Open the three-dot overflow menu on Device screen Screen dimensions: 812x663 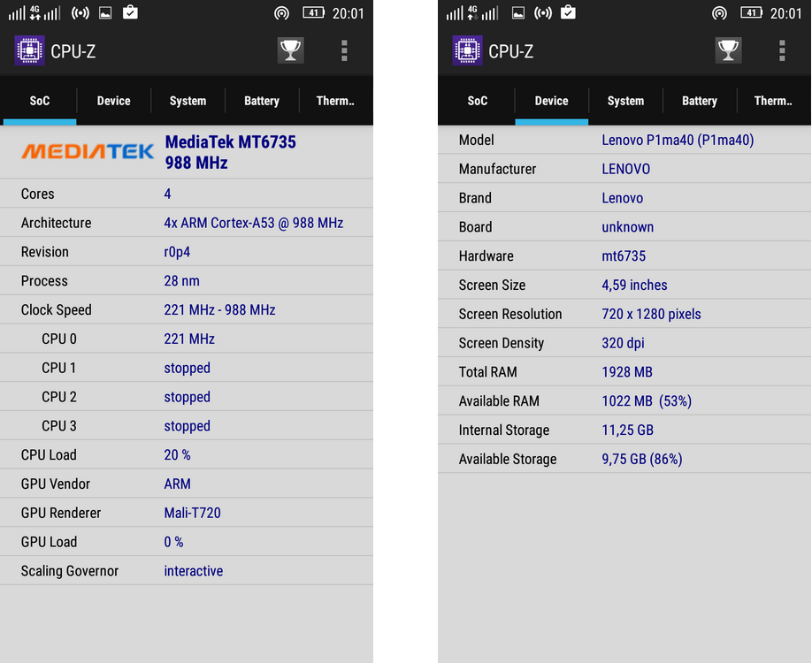tap(782, 50)
